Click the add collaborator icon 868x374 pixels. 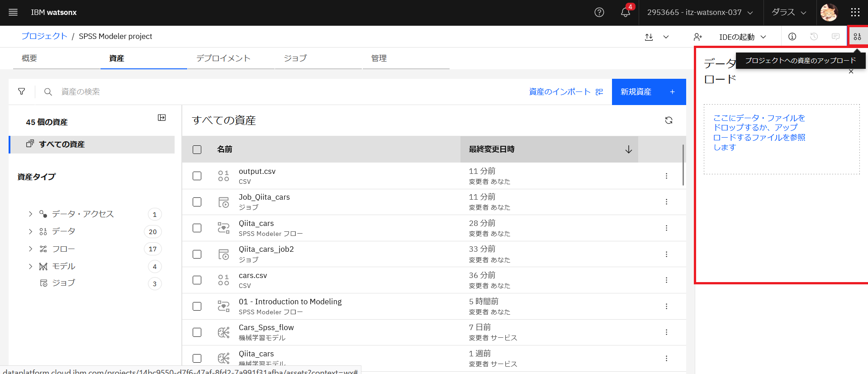coord(698,37)
